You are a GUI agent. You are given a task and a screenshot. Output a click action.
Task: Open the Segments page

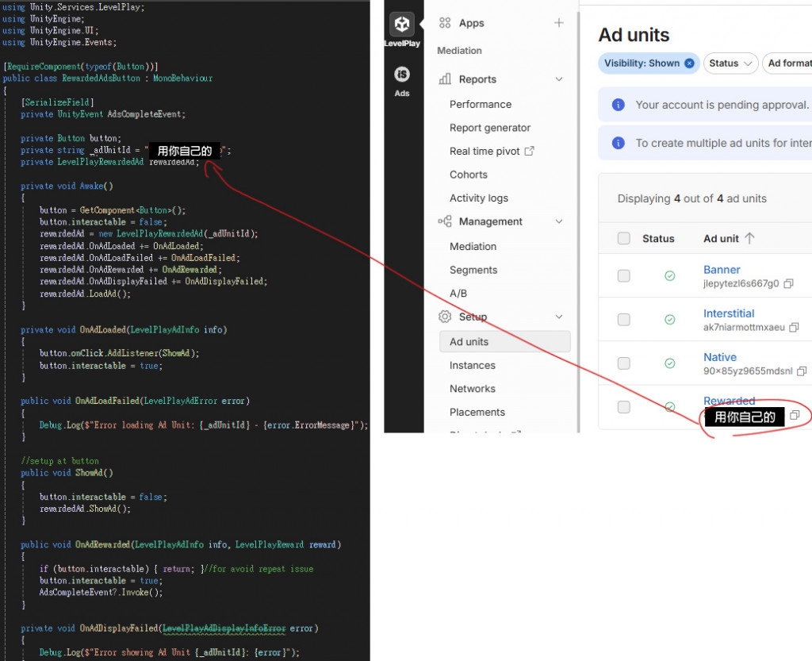click(473, 270)
